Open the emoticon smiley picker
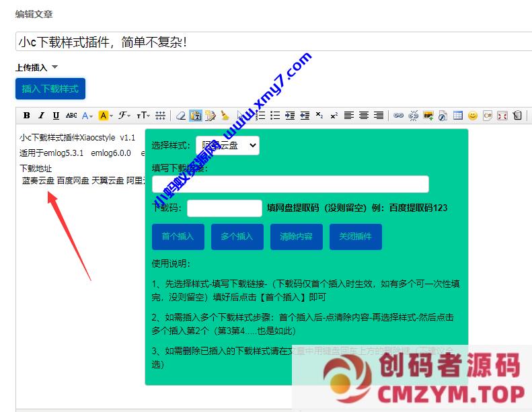532x412 pixels. (473, 116)
